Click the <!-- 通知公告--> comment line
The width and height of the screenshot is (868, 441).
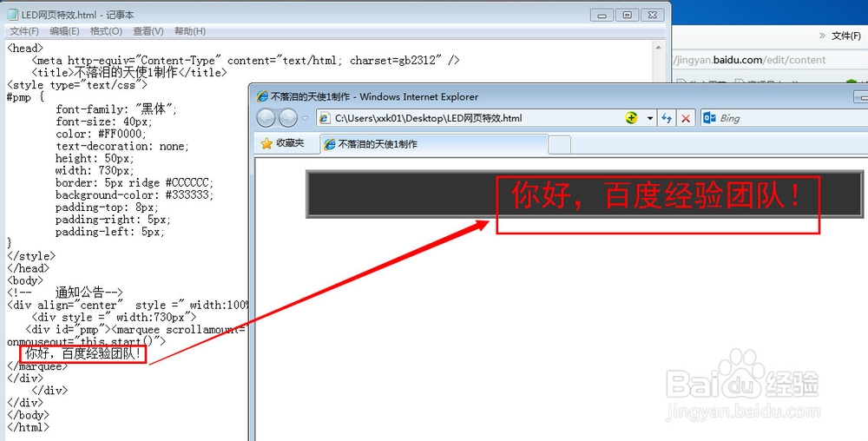(65, 293)
